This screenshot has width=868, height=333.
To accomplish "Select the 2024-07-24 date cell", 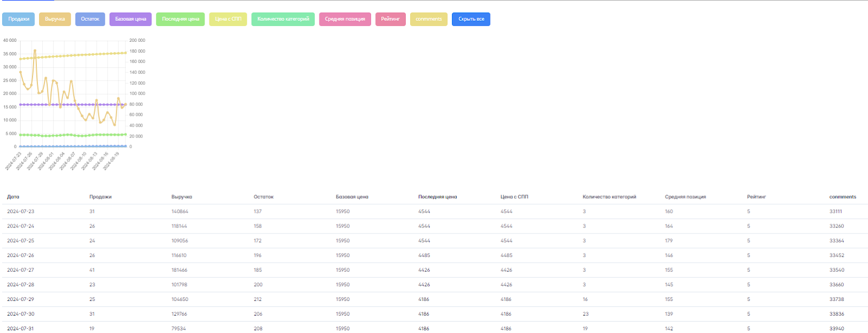I will (x=21, y=226).
